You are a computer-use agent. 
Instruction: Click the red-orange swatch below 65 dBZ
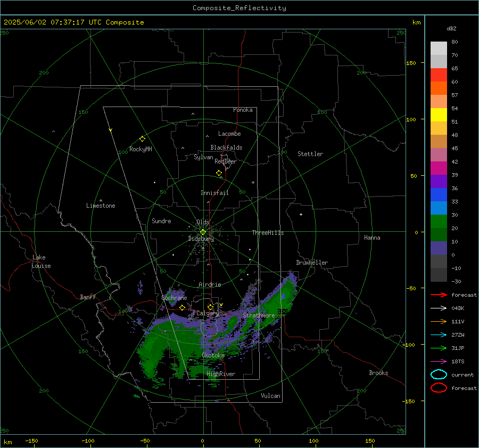point(439,75)
